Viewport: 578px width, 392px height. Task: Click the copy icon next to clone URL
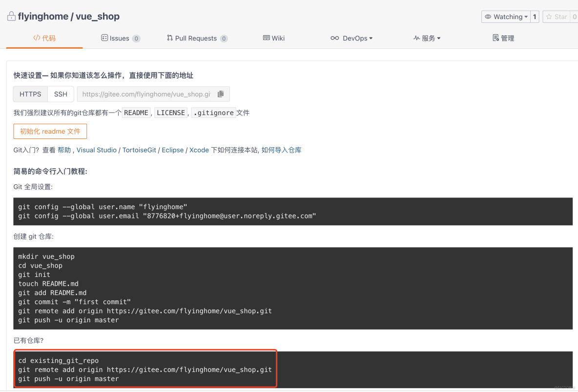(221, 94)
